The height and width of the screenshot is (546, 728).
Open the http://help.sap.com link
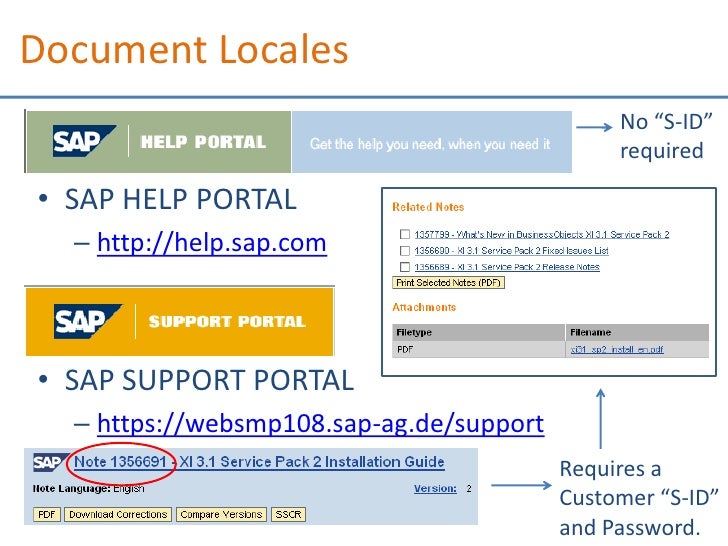pyautogui.click(x=212, y=243)
